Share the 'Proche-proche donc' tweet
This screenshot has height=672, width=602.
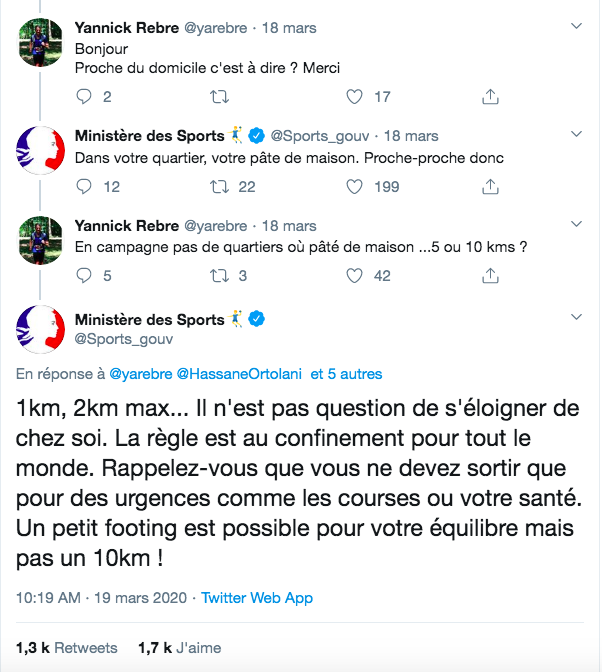(x=490, y=186)
